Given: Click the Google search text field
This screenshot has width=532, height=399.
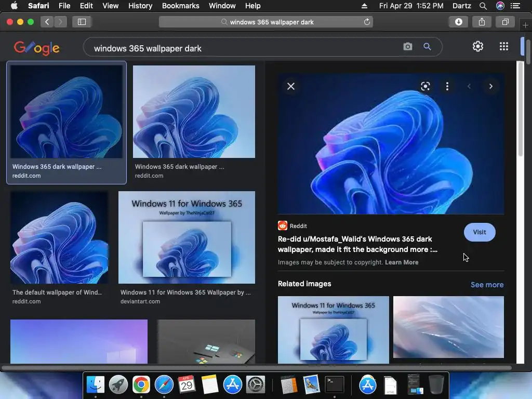Looking at the screenshot, I should pos(244,48).
